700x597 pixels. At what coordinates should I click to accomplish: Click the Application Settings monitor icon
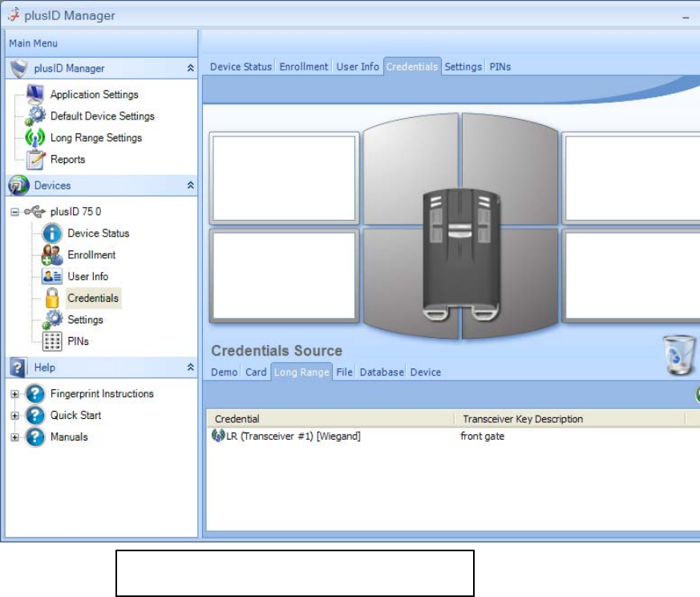(x=34, y=94)
